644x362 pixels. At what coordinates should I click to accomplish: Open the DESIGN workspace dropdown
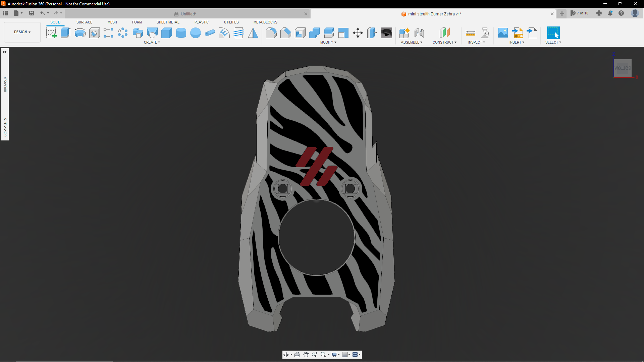(x=21, y=32)
